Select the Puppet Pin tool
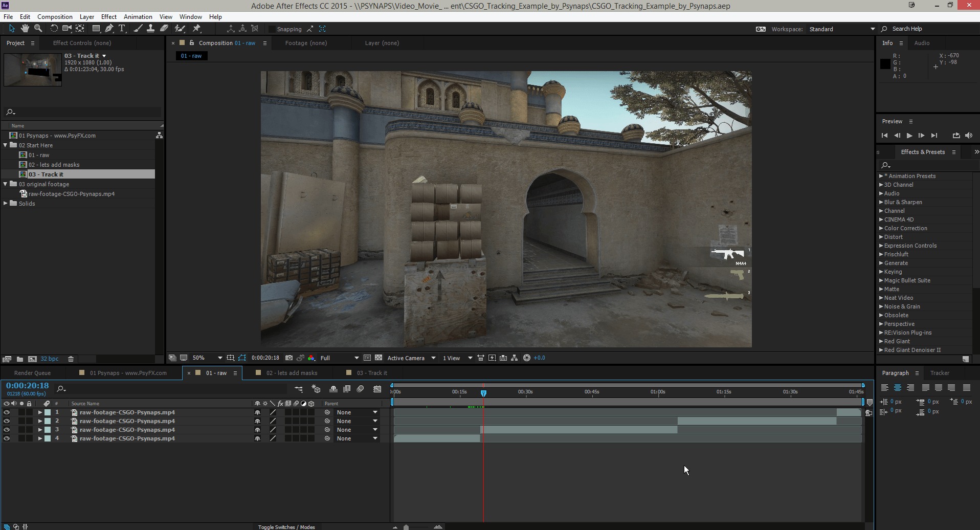The width and height of the screenshot is (980, 530). click(196, 29)
